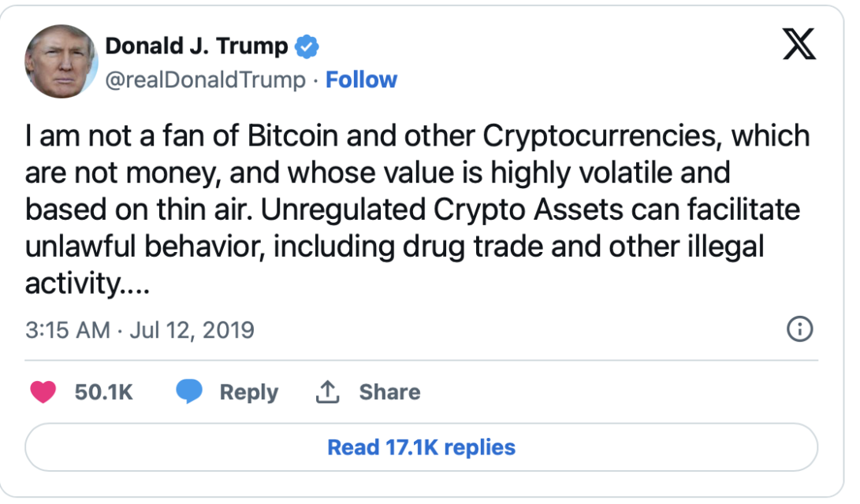Open the 3:15 AM · Jul 12, 2019 timestamp

coord(140,330)
